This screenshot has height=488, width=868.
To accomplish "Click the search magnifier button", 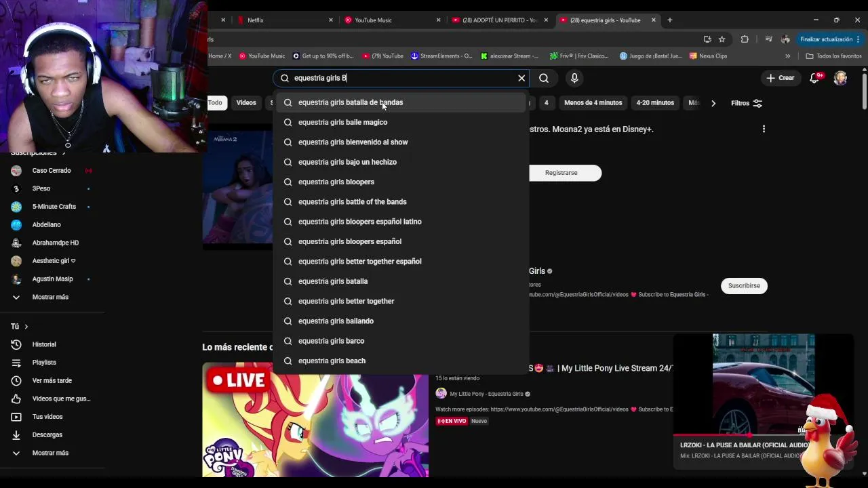I will coord(544,78).
